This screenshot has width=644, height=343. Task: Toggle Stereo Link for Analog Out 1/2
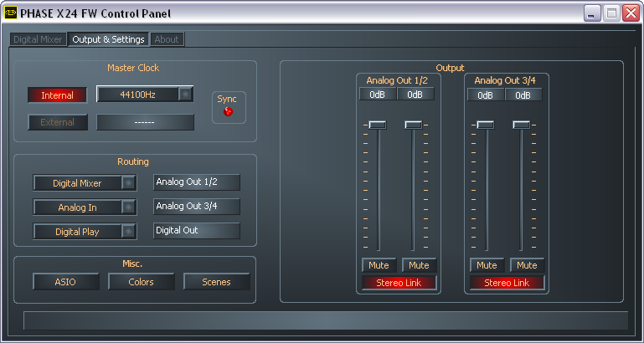pos(399,283)
